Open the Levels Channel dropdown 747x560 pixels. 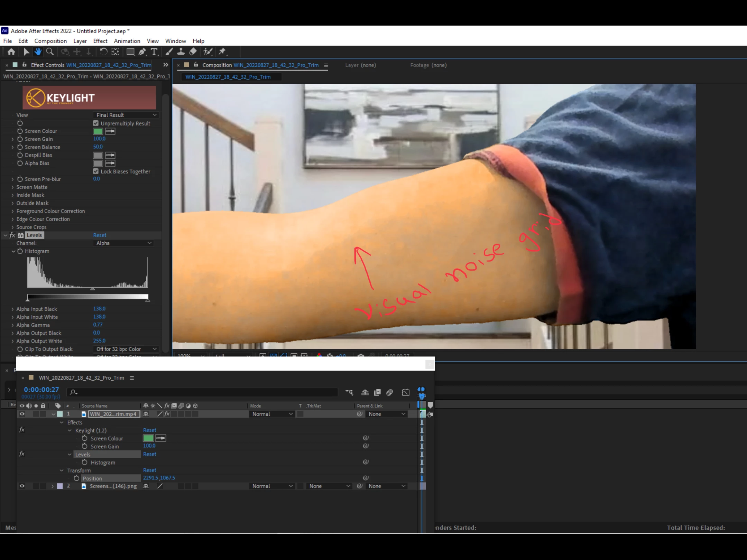tap(123, 243)
